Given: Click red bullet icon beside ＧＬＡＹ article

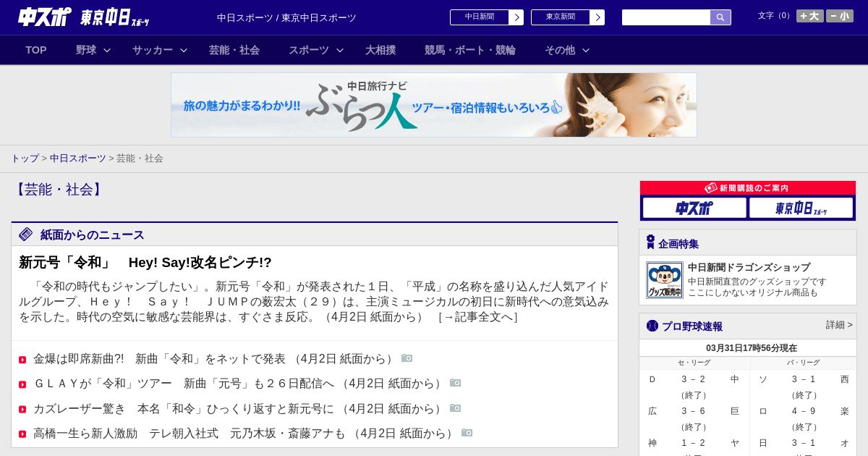Looking at the screenshot, I should coord(22,384).
